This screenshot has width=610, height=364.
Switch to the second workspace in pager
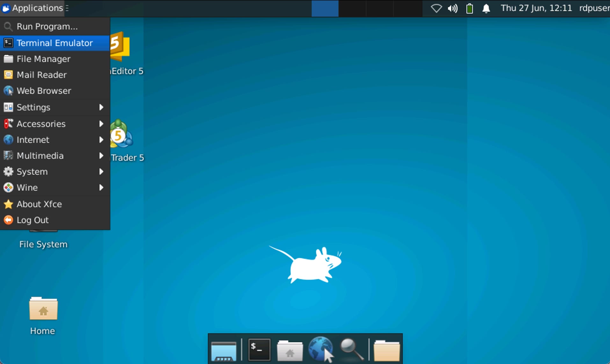pos(352,8)
